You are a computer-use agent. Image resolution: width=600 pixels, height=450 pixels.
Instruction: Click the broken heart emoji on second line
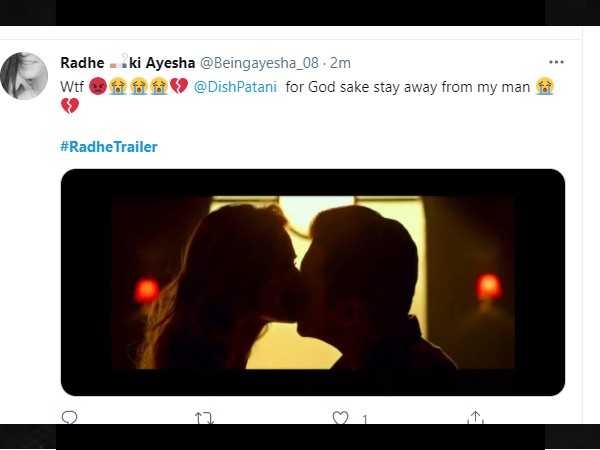point(69,106)
